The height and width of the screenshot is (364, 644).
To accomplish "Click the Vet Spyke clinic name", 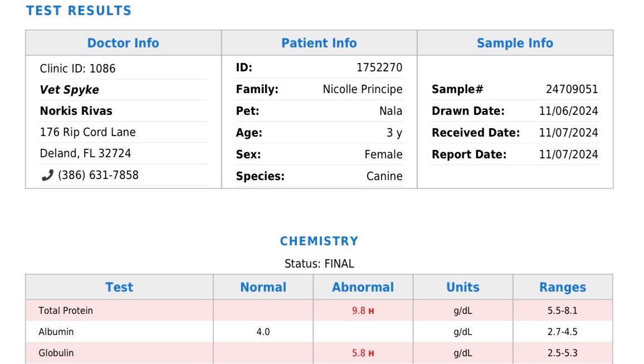I will point(69,90).
